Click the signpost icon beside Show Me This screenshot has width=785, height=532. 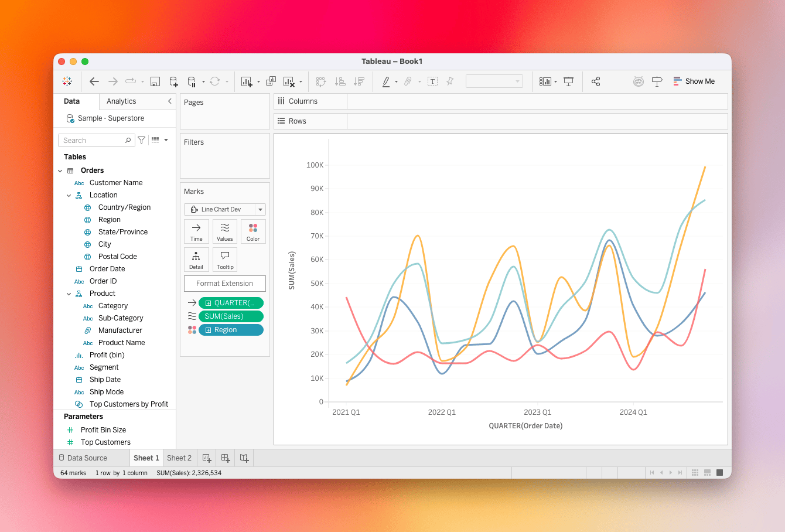(657, 81)
